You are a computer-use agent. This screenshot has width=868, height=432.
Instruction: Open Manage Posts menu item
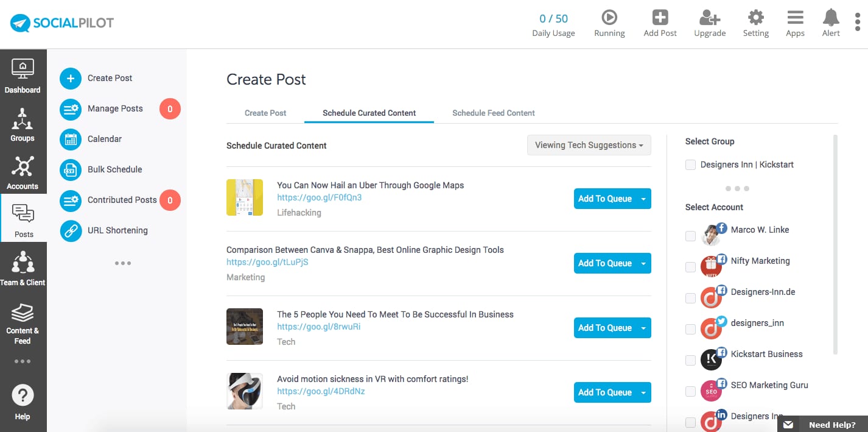pos(116,108)
